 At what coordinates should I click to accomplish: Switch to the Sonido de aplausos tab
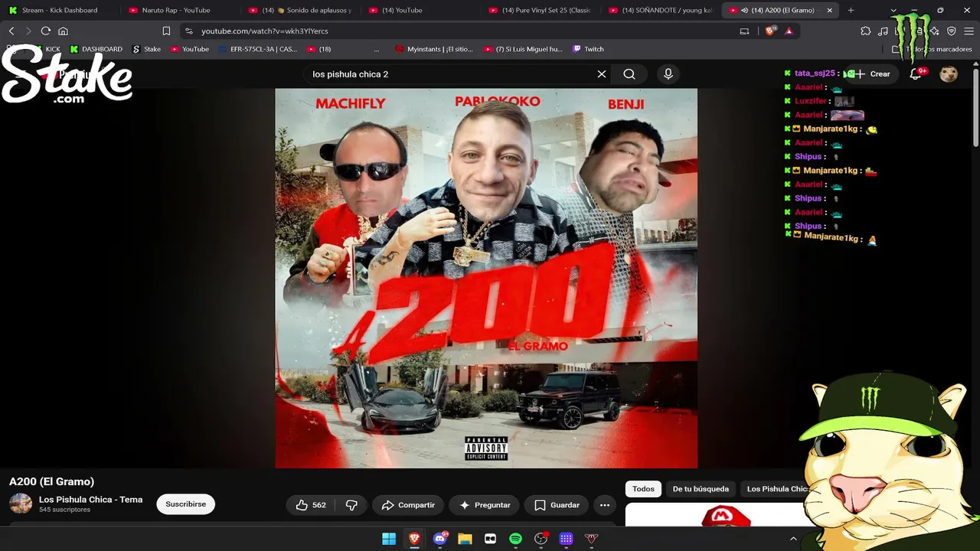(x=300, y=11)
